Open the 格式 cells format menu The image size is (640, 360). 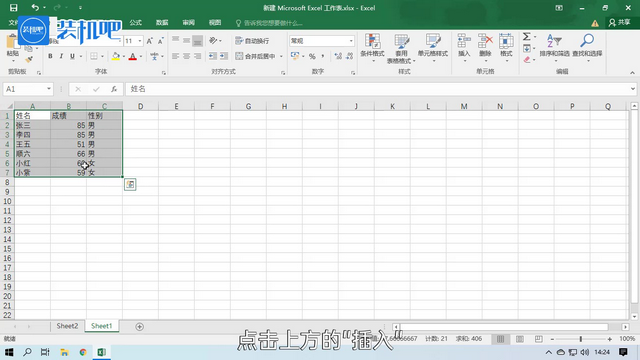point(506,48)
